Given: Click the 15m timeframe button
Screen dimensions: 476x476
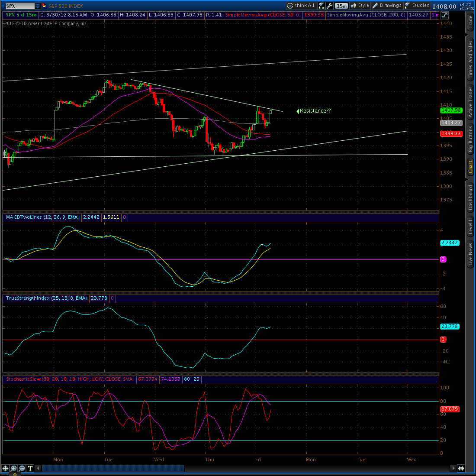Looking at the screenshot, I should (x=341, y=6).
